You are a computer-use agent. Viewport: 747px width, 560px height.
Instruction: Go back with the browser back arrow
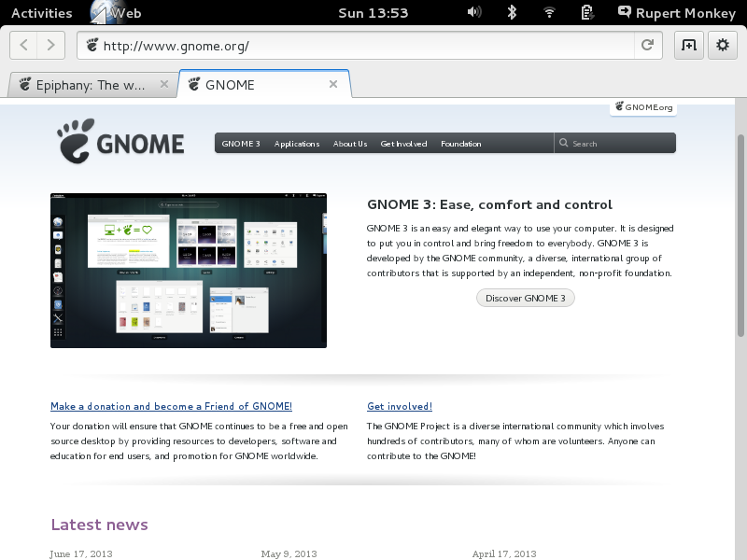click(23, 45)
